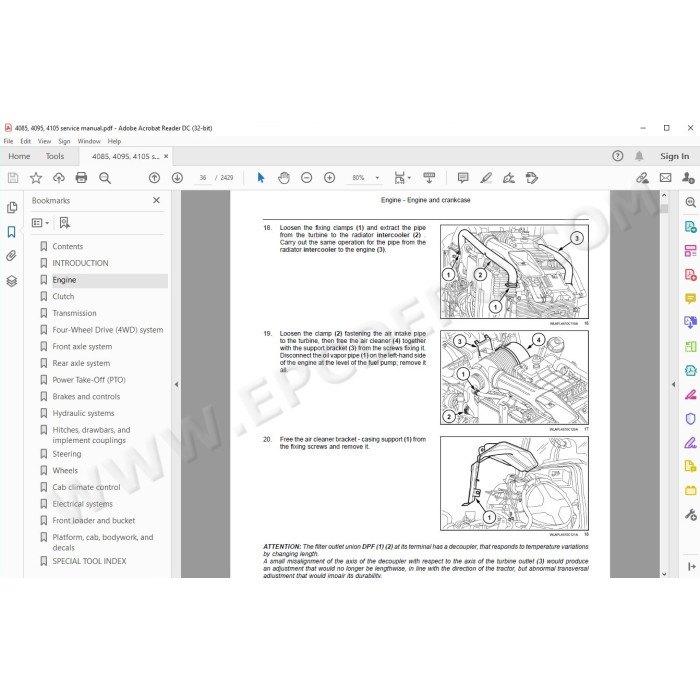The height and width of the screenshot is (700, 700).
Task: Switch to the Home tab
Action: pos(19,156)
